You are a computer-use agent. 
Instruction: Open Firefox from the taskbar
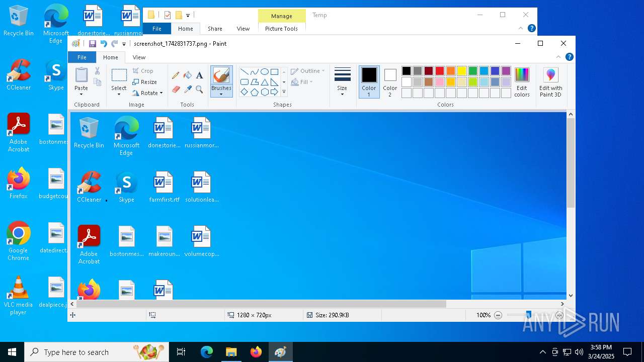[x=256, y=352]
